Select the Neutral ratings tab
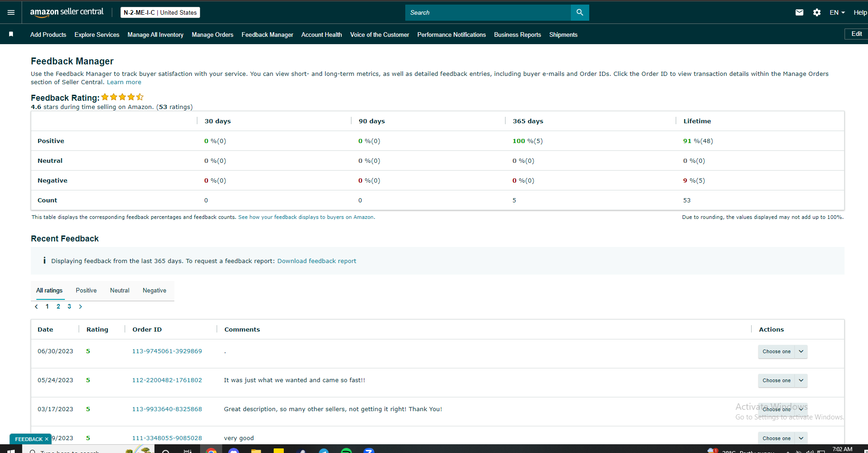The height and width of the screenshot is (453, 868). (x=120, y=290)
